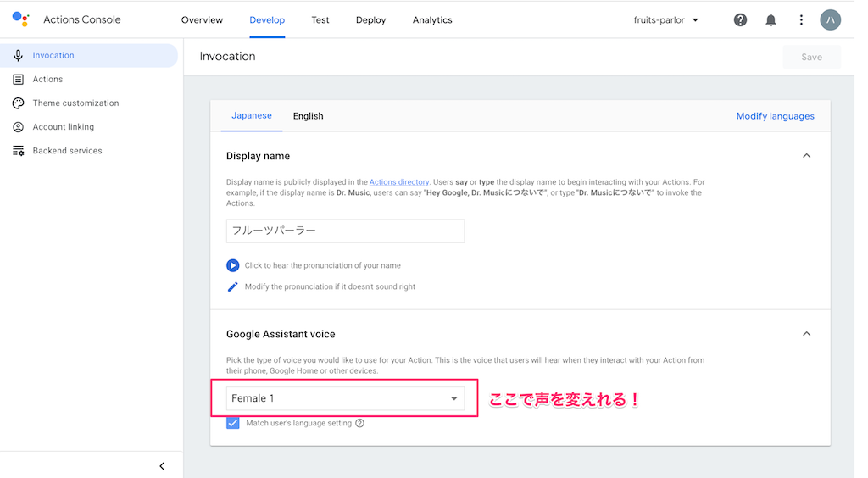Click 'Click to hear the pronunciation of your name' text
868x478 pixels.
pos(323,265)
